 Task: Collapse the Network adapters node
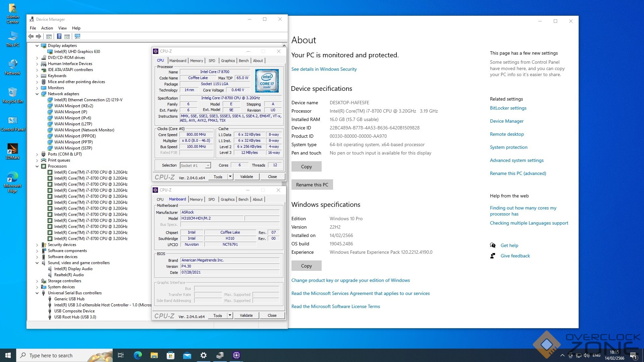tap(37, 94)
